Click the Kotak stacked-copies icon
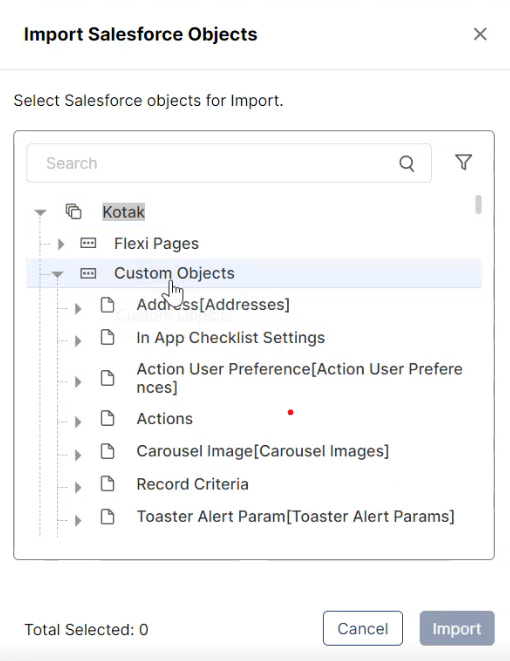Screen dimensions: 510x661 (73, 212)
